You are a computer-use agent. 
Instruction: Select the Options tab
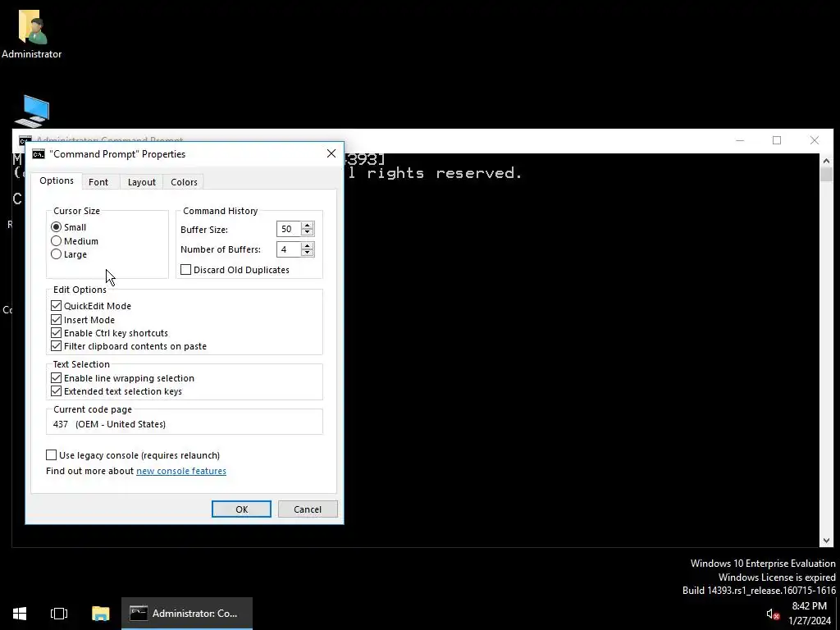57,180
